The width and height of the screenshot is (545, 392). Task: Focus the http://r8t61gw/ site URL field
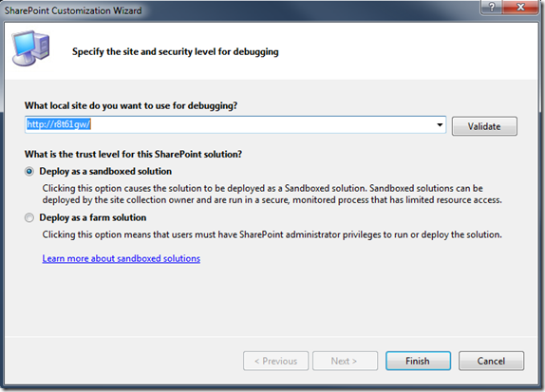[x=235, y=124]
